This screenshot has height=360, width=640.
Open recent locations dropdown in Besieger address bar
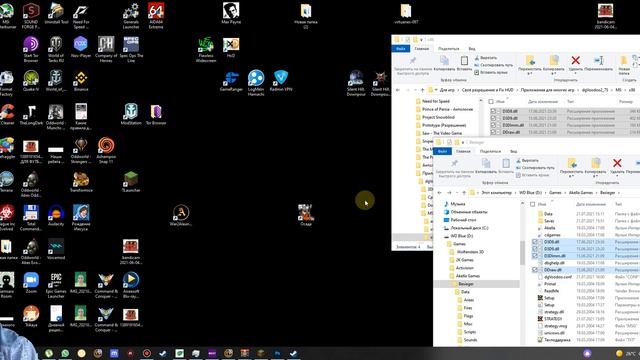(x=457, y=193)
